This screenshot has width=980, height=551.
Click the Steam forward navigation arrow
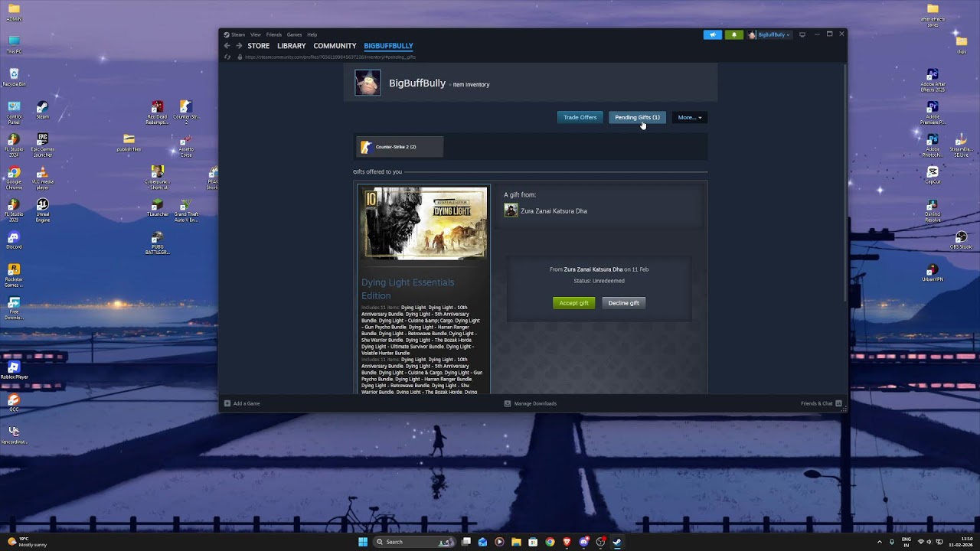(239, 46)
